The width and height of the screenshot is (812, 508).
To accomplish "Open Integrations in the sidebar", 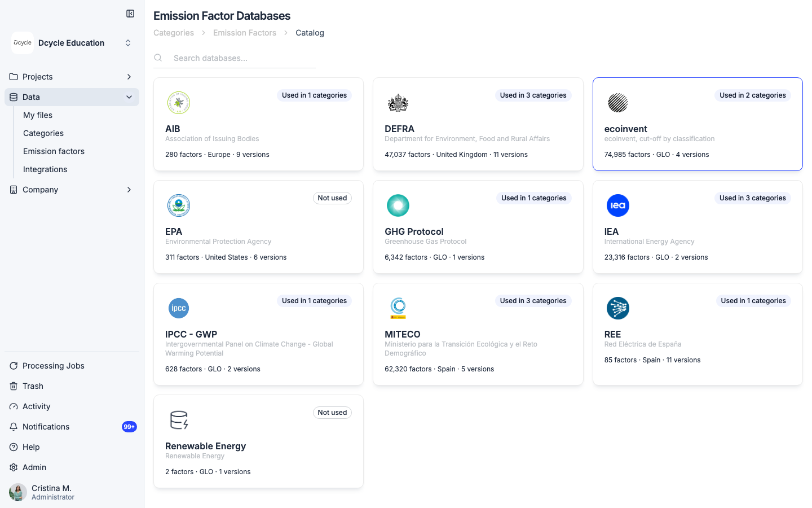I will point(45,169).
